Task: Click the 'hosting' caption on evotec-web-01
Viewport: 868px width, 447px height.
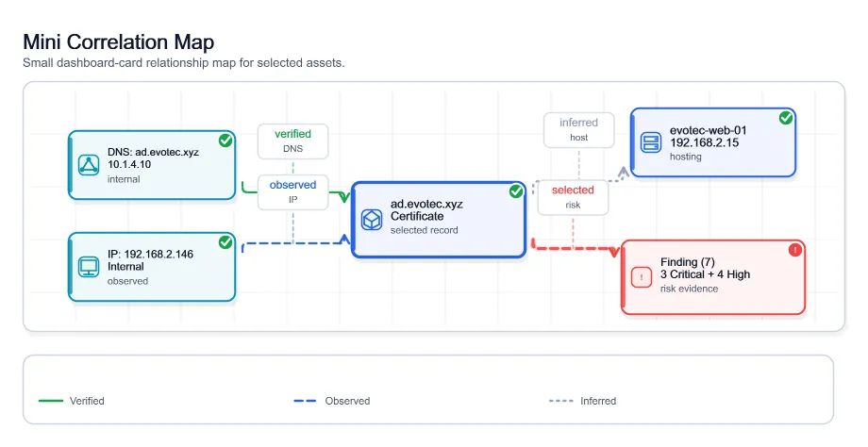Action: pyautogui.click(x=685, y=157)
